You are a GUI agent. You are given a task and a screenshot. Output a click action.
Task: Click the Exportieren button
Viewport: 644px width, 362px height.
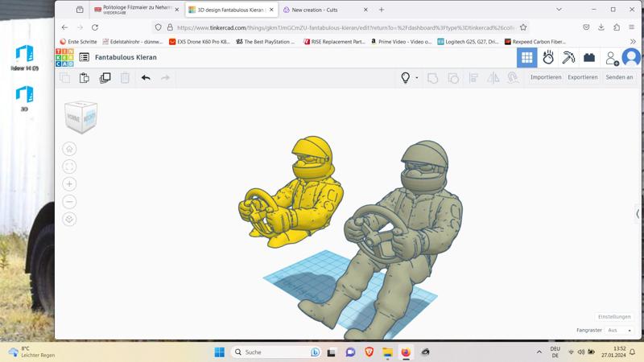point(582,77)
